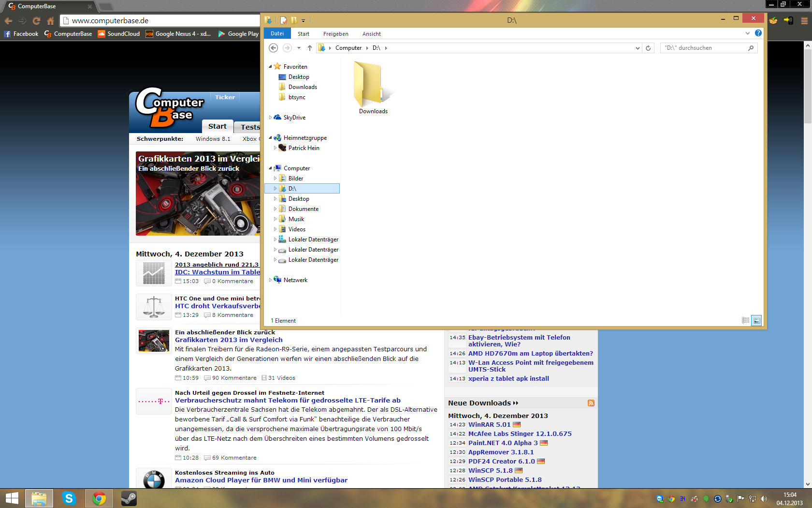This screenshot has width=812, height=508.
Task: Switch Explorer to the details view
Action: pyautogui.click(x=745, y=320)
